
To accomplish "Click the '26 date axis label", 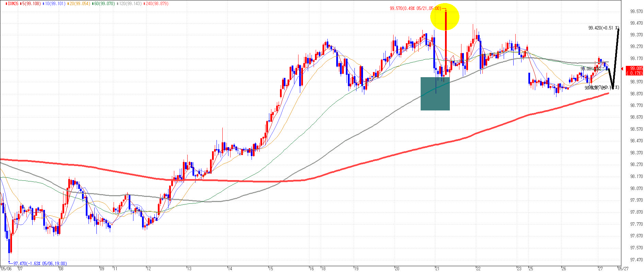I will pos(563,269).
